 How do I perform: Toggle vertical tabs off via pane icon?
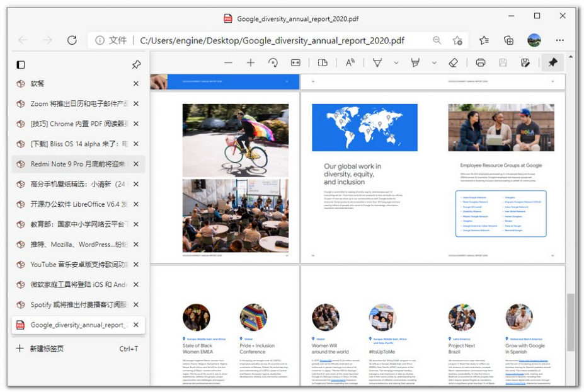(x=21, y=64)
